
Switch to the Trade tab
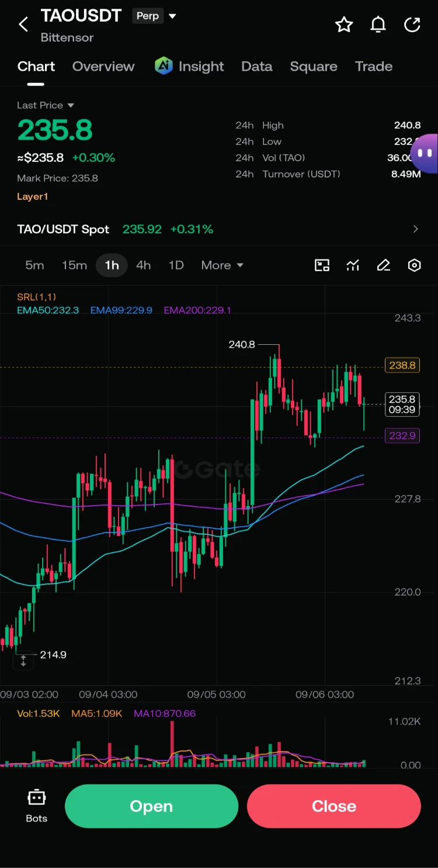tap(374, 66)
